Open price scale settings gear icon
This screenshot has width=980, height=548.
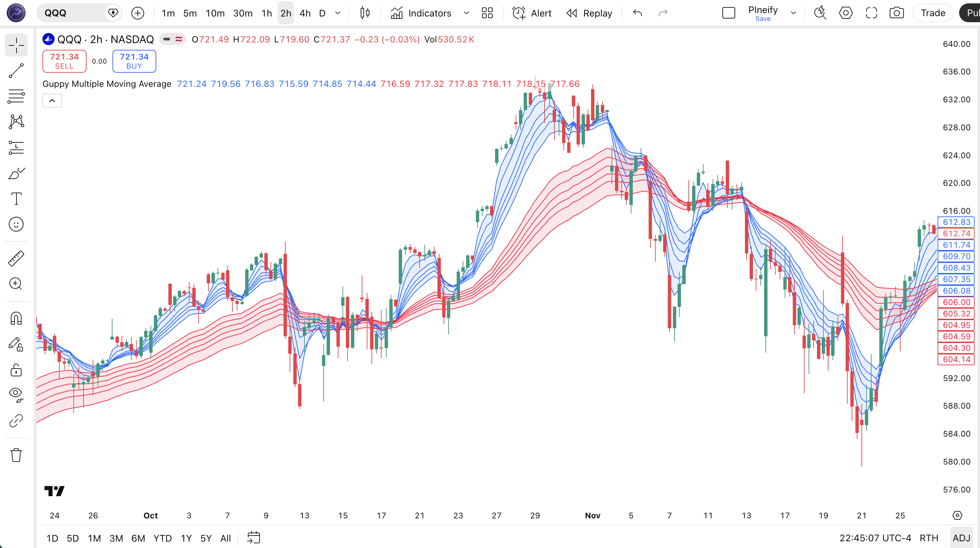pyautogui.click(x=957, y=515)
